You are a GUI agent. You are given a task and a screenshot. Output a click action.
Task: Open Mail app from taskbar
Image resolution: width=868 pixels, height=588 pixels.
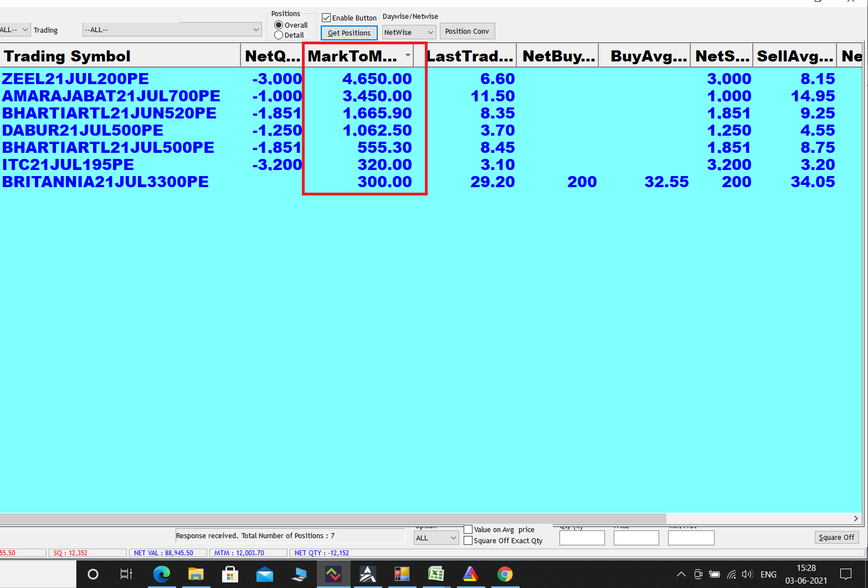(x=265, y=574)
